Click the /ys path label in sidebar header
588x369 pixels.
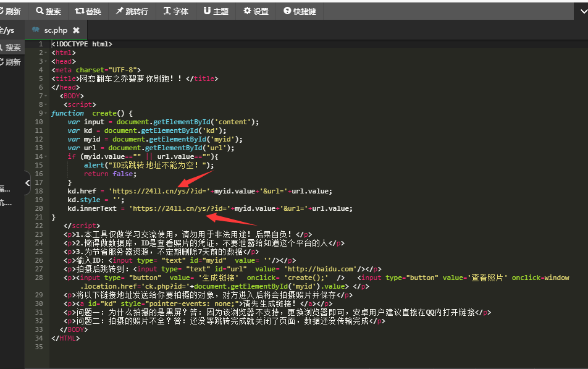(x=7, y=30)
